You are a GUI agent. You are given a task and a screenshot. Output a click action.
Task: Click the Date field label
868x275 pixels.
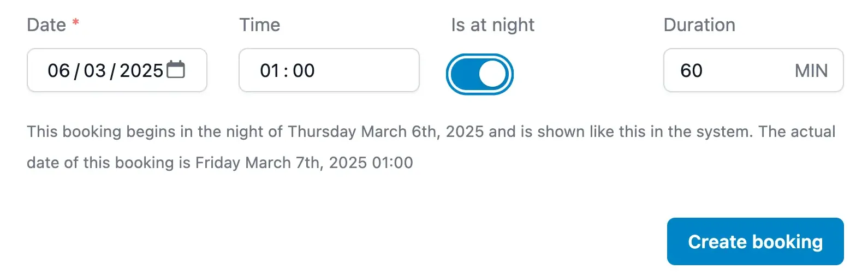tap(46, 25)
